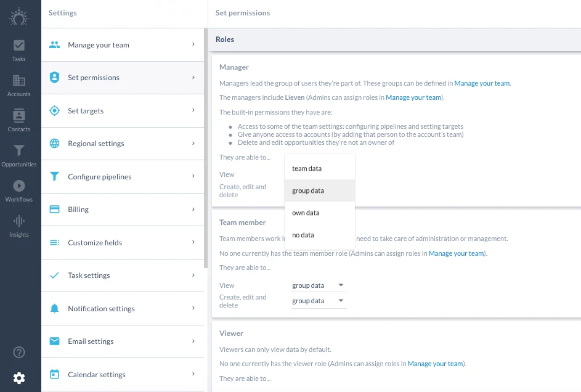Open Team member Create, edit and delete dropdown
Viewport: 581px width, 392px height.
pos(319,301)
